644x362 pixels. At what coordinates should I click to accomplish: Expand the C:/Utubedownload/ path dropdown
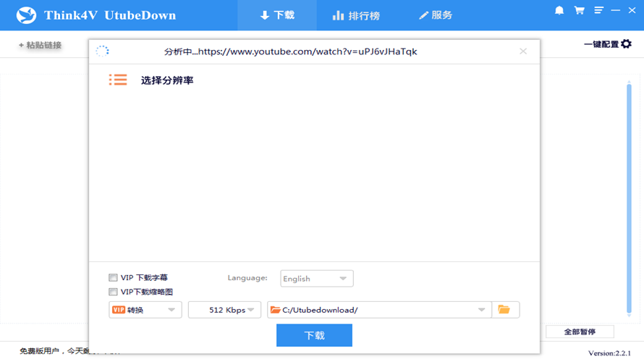tap(481, 310)
